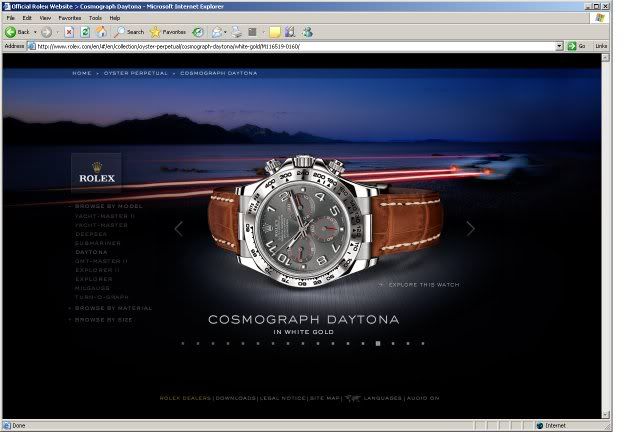Screen dimensions: 640x432
Task: Click the Rolex crown logo
Action: (97, 173)
